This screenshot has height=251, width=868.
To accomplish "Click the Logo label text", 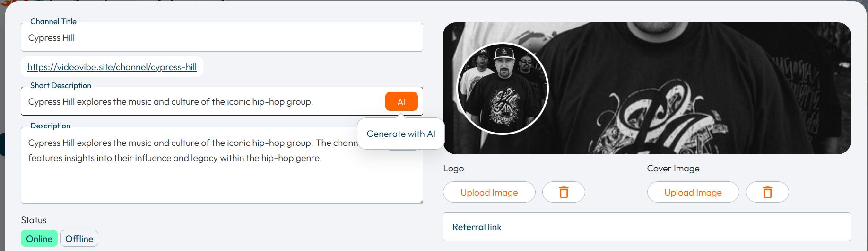I will pyautogui.click(x=453, y=169).
